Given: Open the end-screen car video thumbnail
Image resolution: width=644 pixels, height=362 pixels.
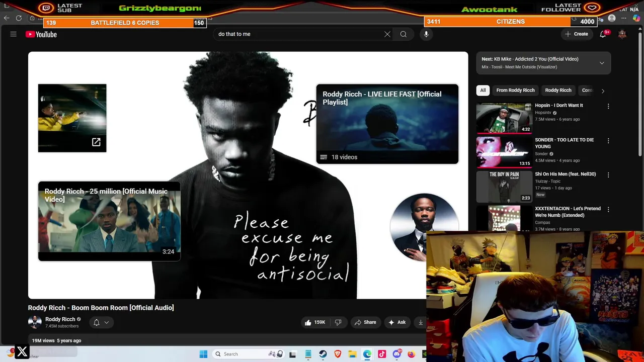Looking at the screenshot, I should pos(72,118).
